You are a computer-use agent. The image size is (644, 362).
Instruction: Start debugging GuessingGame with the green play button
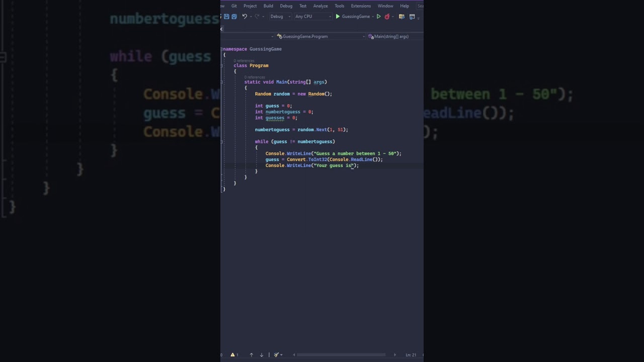[x=338, y=17]
